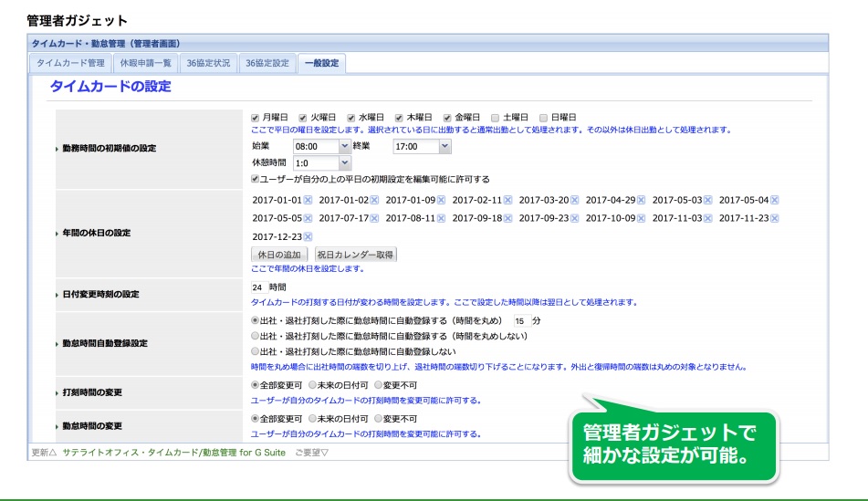Open the サテライトオフィス・タイムカード for G Suite link

173,453
